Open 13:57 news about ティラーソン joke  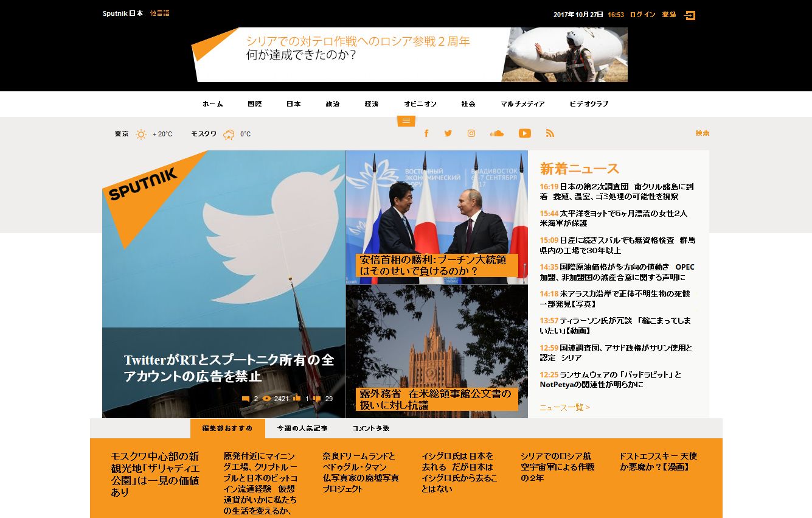[x=615, y=326]
